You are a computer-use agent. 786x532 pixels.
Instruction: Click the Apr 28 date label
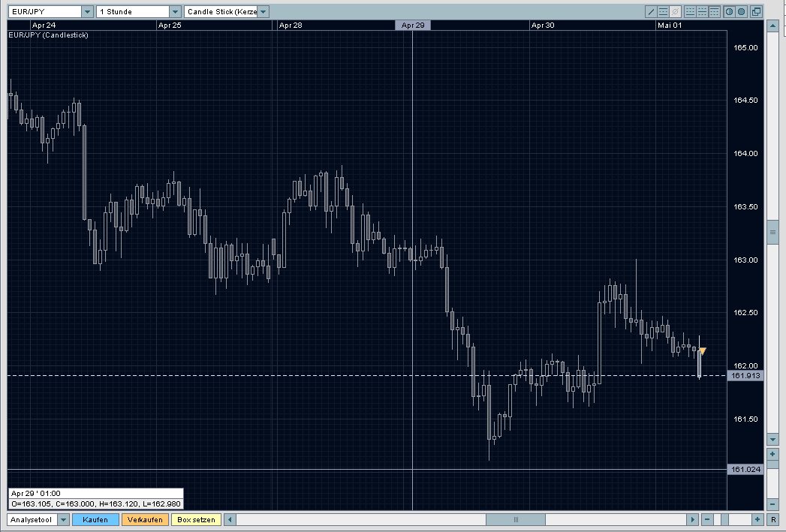coord(291,25)
